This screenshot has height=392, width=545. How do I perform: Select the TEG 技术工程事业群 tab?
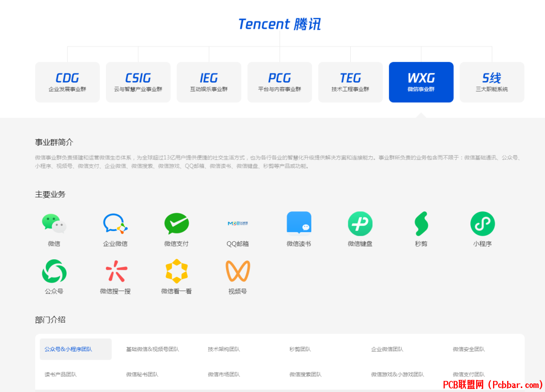[350, 82]
